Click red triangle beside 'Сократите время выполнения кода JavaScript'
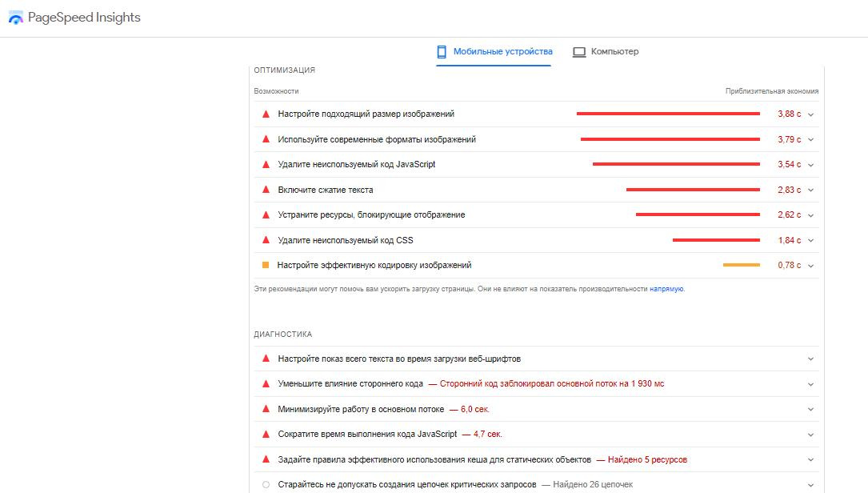 click(266, 434)
